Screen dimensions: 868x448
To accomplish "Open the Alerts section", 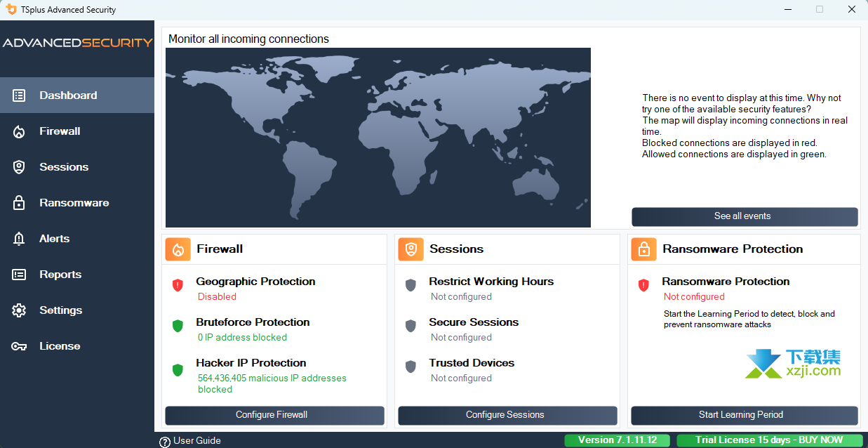I will coord(77,239).
